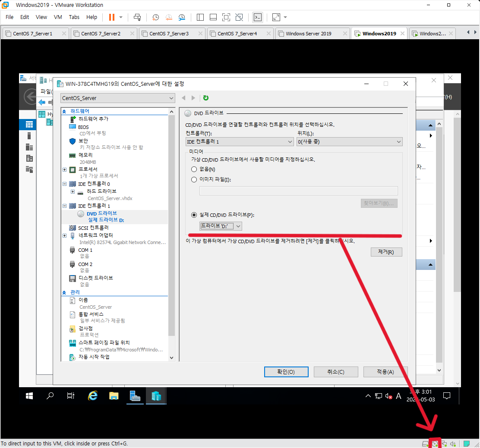Expand the 네트워크 어댑터 node
This screenshot has height=448, width=480.
coord(65,236)
